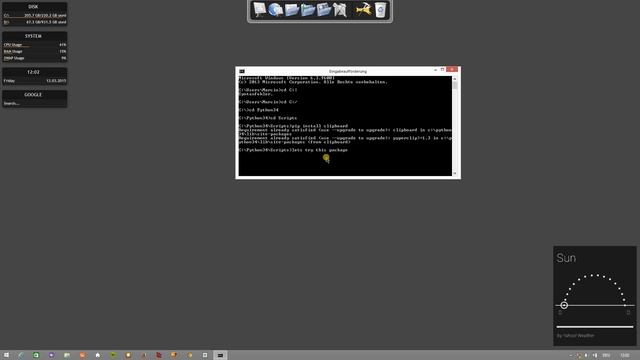Open the Recycle Bin in the dock
This screenshot has width=640, height=360.
click(380, 10)
